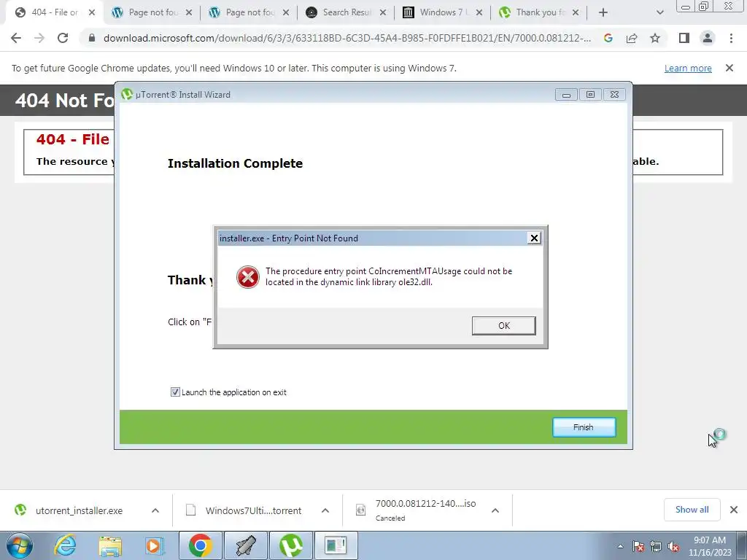This screenshot has height=560, width=747.
Task: Close the '404 - File or' tab
Action: (x=92, y=12)
